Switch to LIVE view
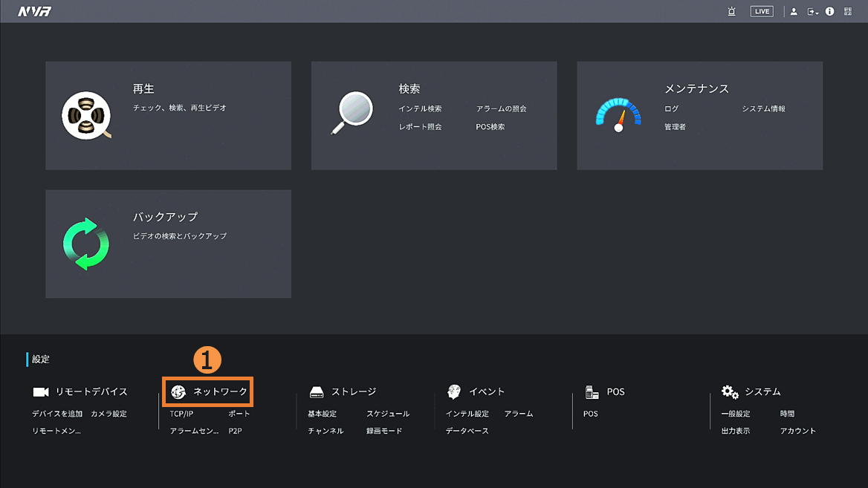Image resolution: width=868 pixels, height=488 pixels. [762, 11]
